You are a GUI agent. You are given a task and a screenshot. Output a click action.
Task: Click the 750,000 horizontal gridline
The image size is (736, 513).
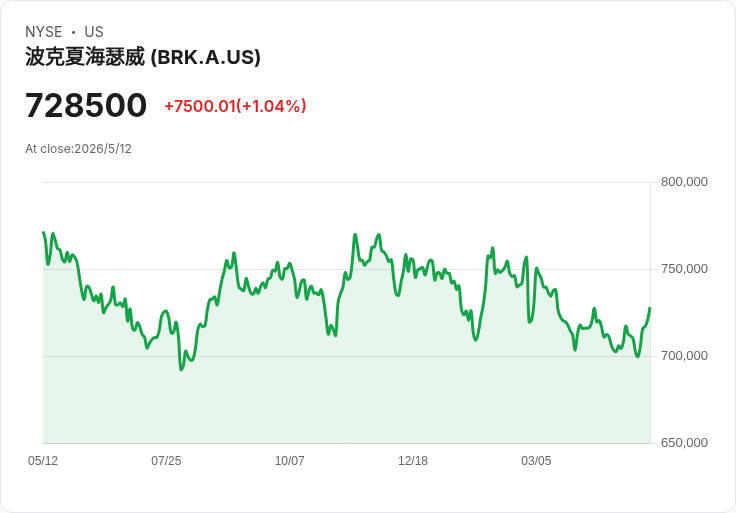point(346,269)
